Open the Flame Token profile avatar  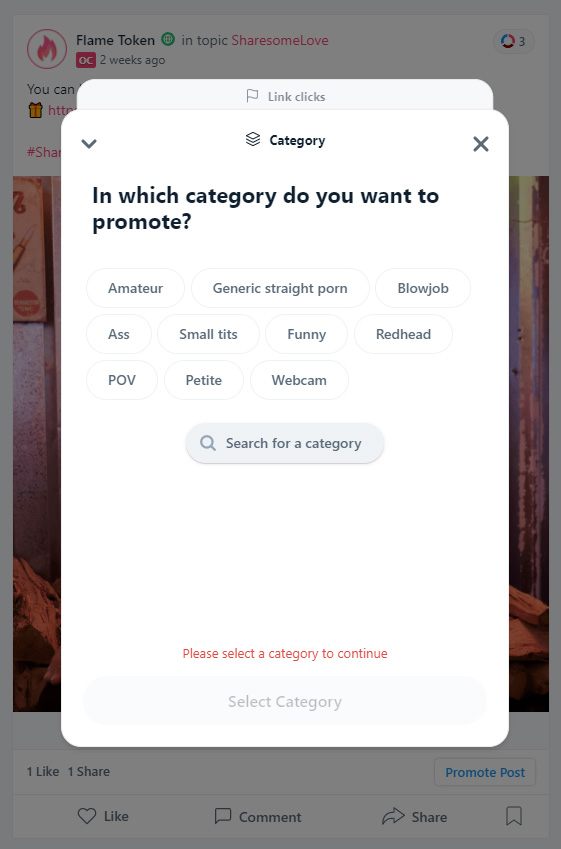[47, 49]
